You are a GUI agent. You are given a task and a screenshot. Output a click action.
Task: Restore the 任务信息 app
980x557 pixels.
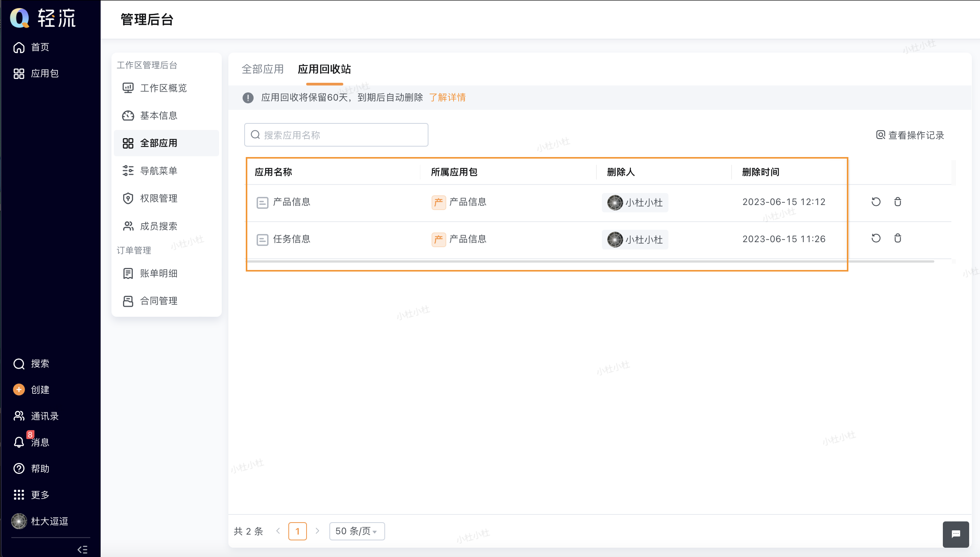[876, 238]
